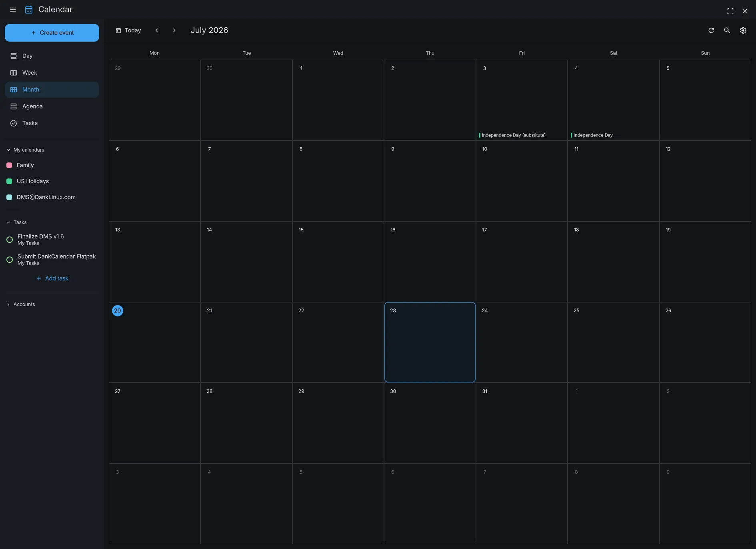Toggle the DMS@DankLinux.com calendar swatch
The width and height of the screenshot is (756, 549).
click(9, 197)
